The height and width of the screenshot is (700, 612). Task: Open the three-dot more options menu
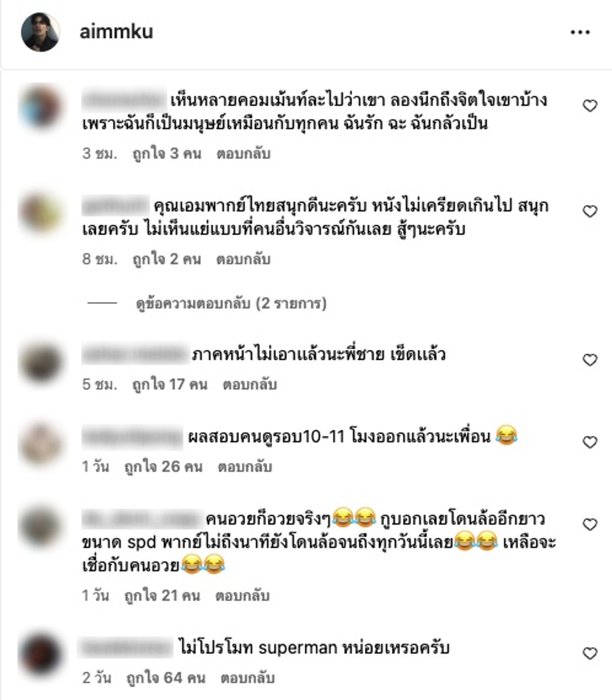point(579,32)
